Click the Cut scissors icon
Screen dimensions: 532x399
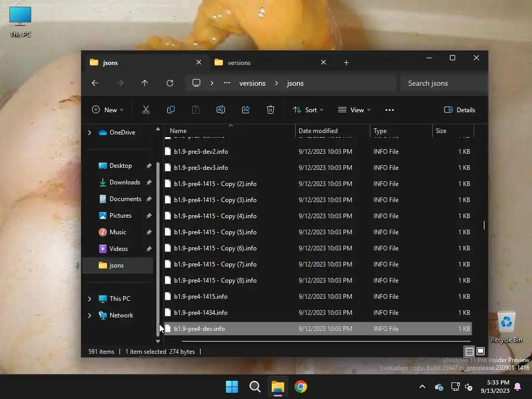click(146, 110)
